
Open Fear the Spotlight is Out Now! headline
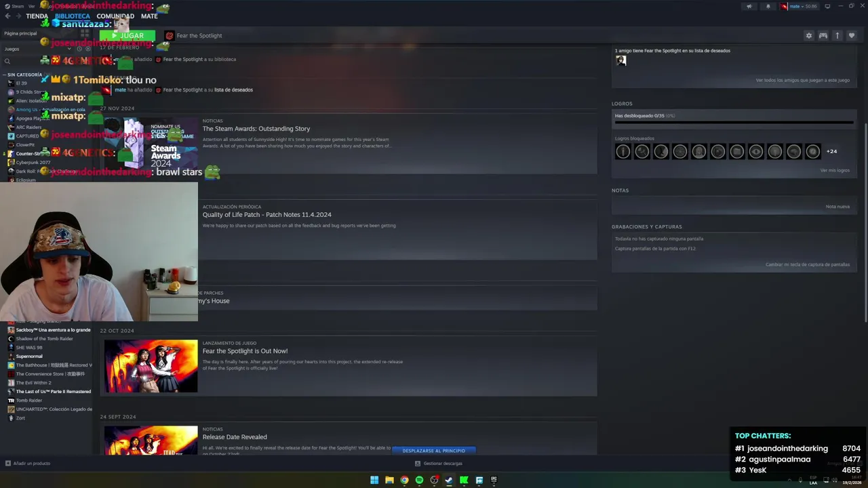[x=245, y=351]
